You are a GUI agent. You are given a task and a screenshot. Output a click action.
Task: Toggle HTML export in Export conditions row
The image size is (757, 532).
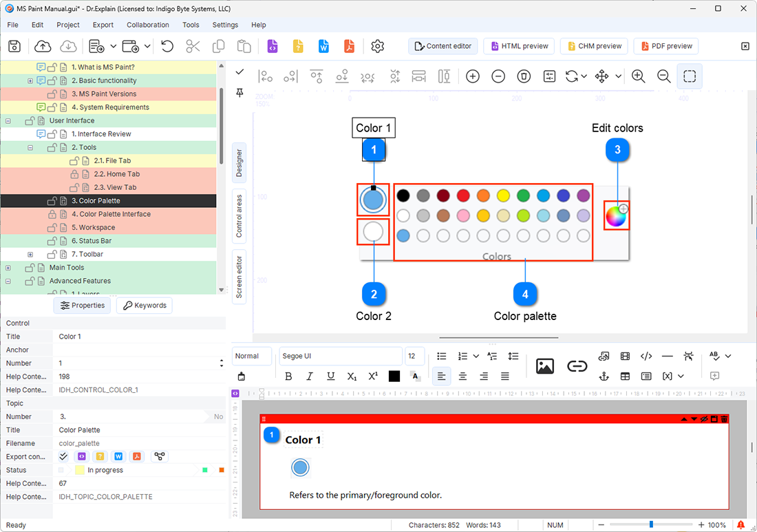[82, 456]
